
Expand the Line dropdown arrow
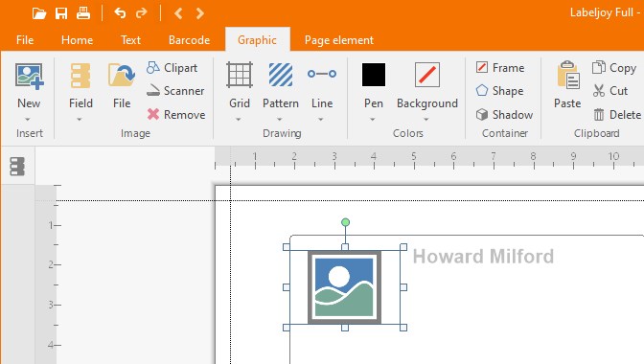(321, 120)
